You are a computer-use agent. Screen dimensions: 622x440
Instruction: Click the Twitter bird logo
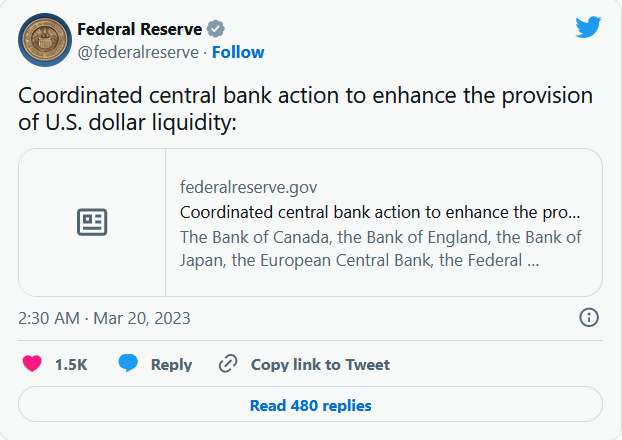click(x=588, y=27)
